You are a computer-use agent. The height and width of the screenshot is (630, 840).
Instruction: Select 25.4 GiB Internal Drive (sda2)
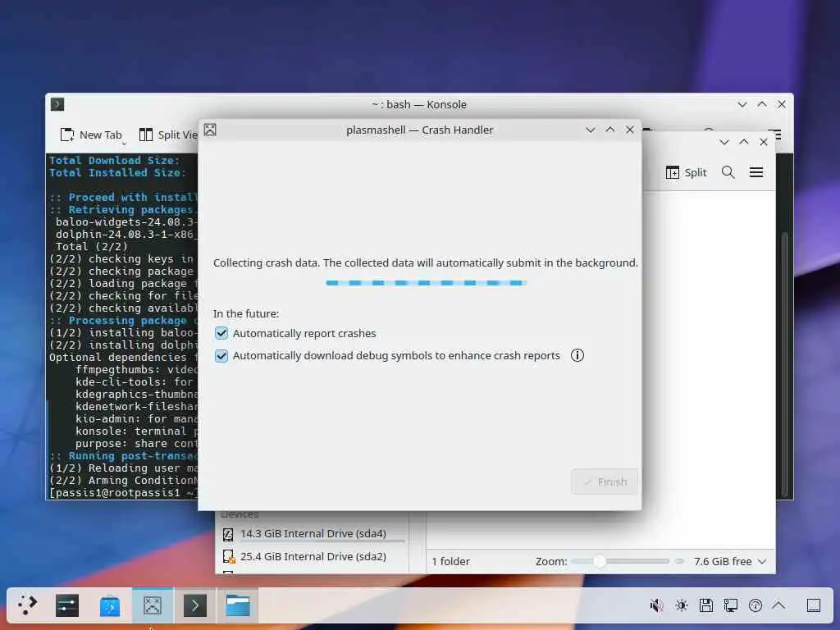tap(313, 557)
